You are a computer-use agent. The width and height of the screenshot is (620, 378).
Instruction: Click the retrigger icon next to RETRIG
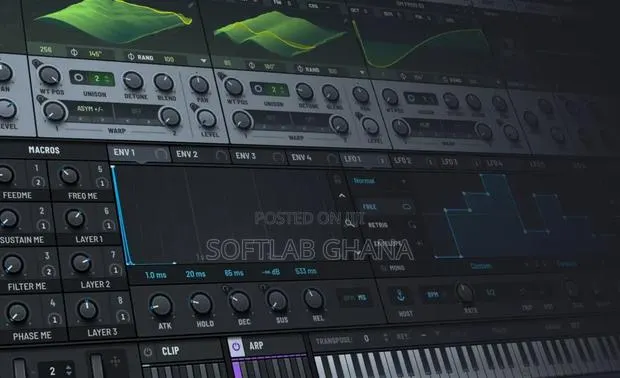tap(412, 225)
